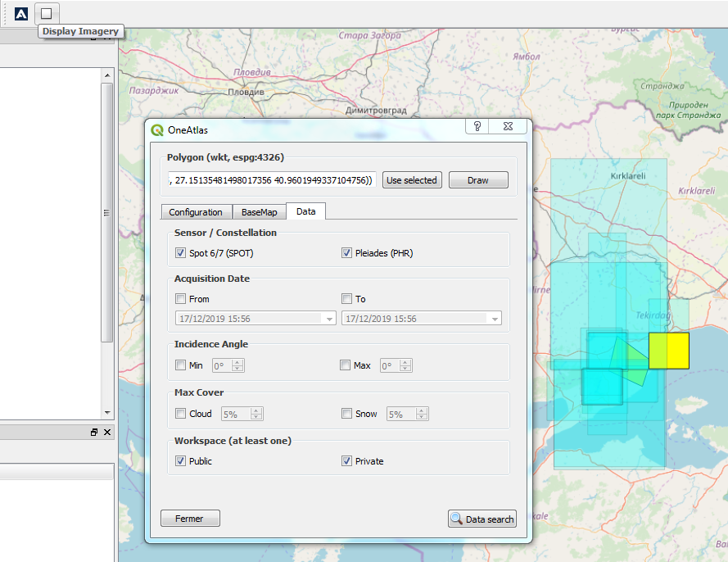Open the From date dropdown calendar
This screenshot has width=728, height=562.
pos(329,319)
